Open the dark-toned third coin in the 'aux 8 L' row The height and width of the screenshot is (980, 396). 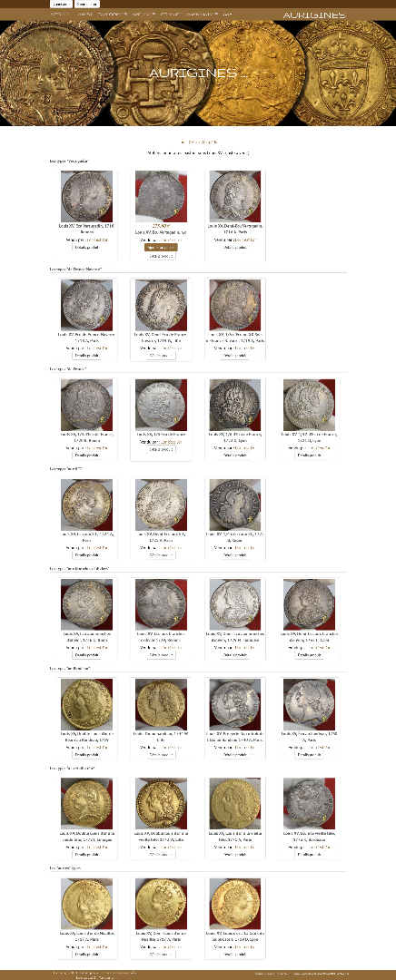click(235, 505)
